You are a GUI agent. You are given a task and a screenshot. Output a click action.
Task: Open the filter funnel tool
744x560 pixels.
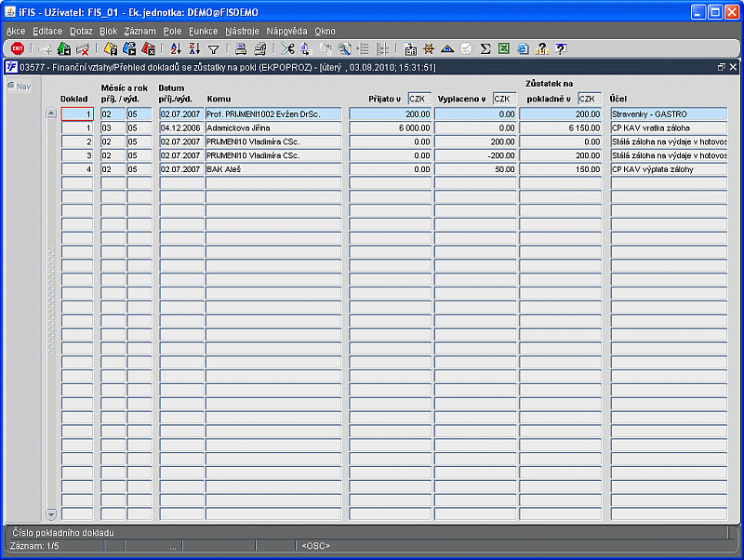(214, 49)
